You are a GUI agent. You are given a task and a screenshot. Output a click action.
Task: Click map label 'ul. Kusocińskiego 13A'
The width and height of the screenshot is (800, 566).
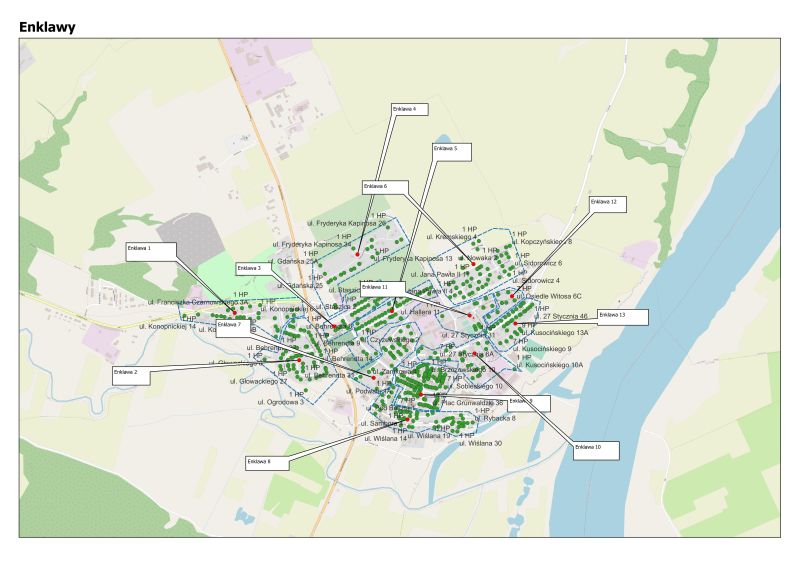click(555, 333)
